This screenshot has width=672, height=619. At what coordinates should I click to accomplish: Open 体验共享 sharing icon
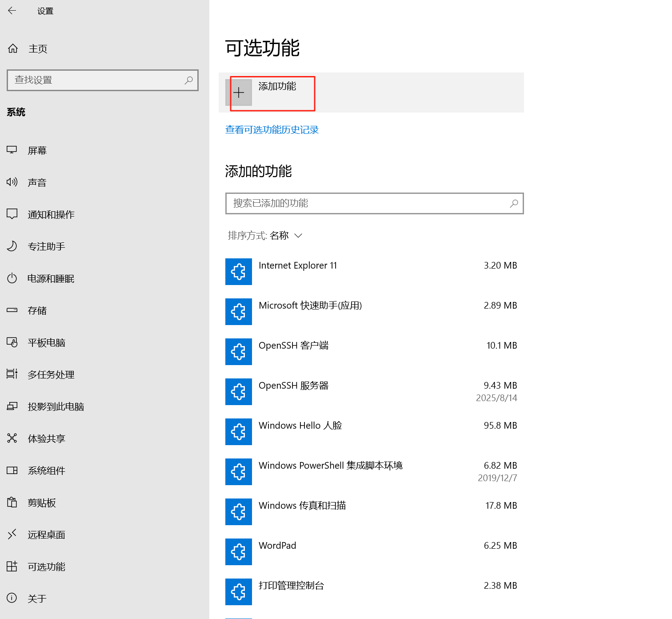coord(12,438)
